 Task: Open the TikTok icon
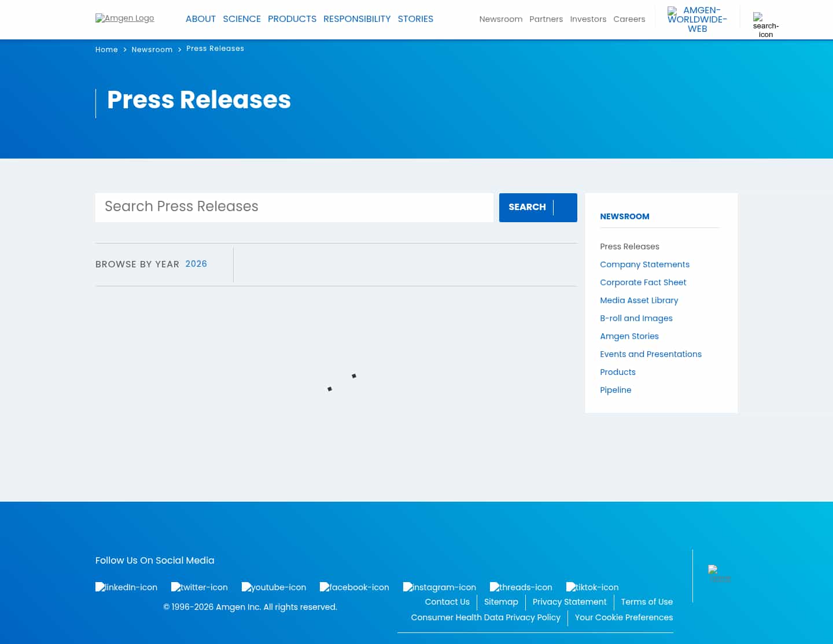(x=592, y=587)
